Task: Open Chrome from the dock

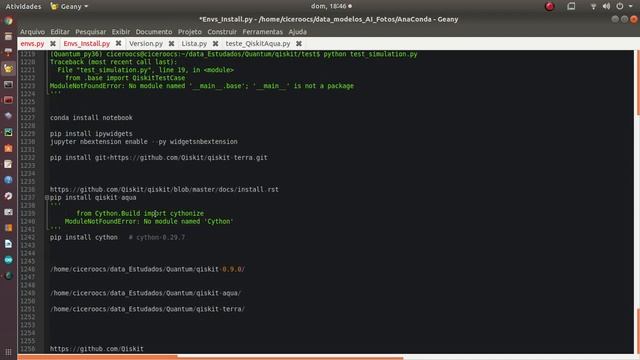Action: point(8,21)
